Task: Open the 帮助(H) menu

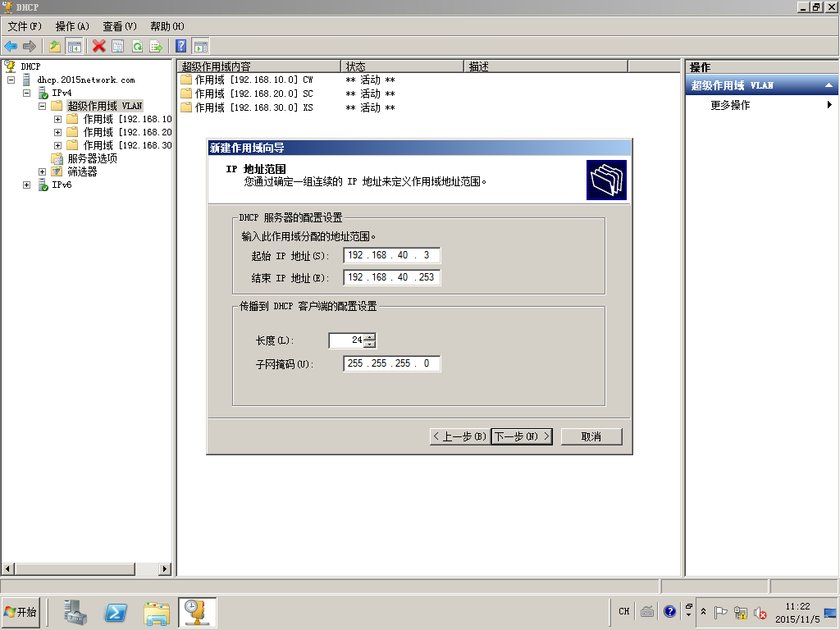Action: click(167, 26)
